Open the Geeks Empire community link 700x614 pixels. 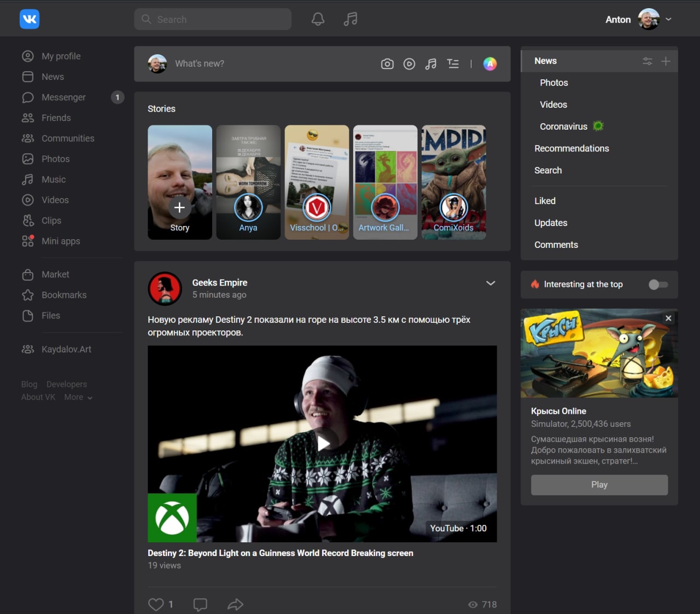(x=219, y=282)
